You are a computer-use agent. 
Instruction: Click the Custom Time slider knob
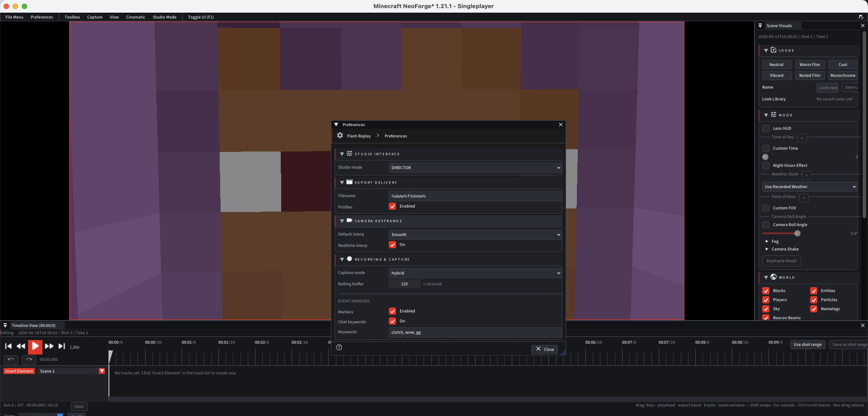765,157
